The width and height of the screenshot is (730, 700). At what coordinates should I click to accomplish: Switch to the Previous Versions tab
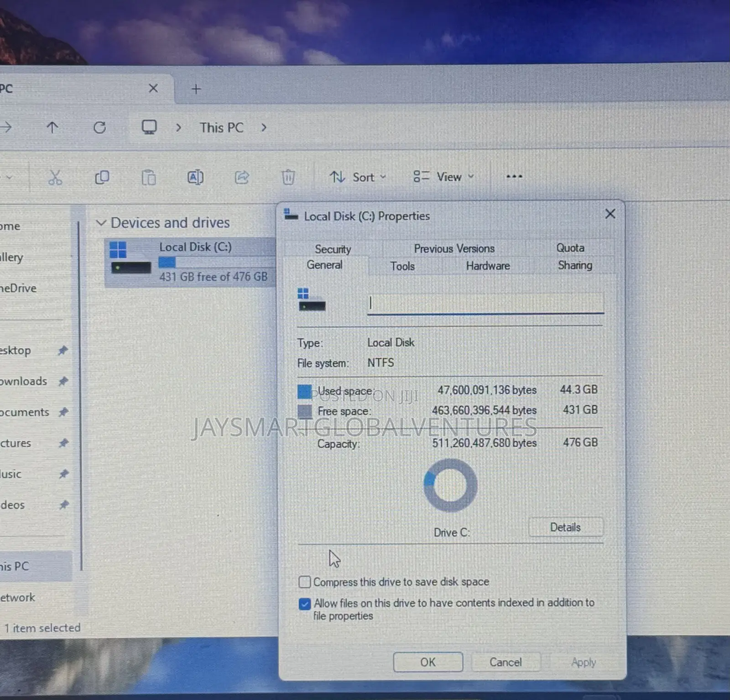click(454, 249)
